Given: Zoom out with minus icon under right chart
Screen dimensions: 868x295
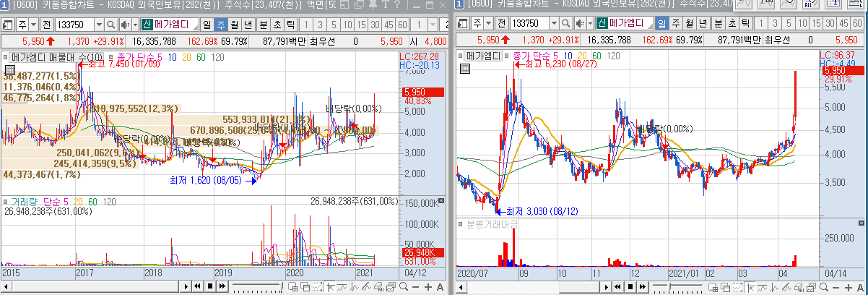Looking at the screenshot, I should pyautogui.click(x=836, y=286).
